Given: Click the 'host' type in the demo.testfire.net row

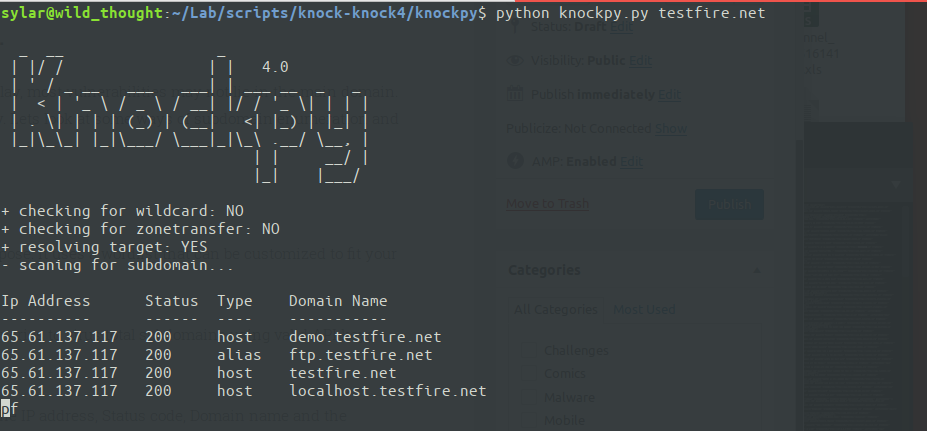Looking at the screenshot, I should [x=235, y=337].
